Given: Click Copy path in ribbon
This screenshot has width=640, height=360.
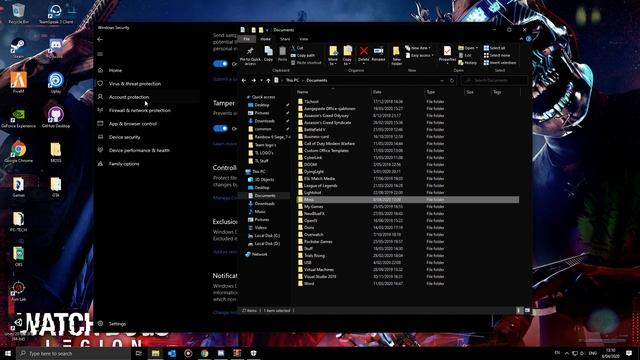Looking at the screenshot, I should (x=303, y=56).
